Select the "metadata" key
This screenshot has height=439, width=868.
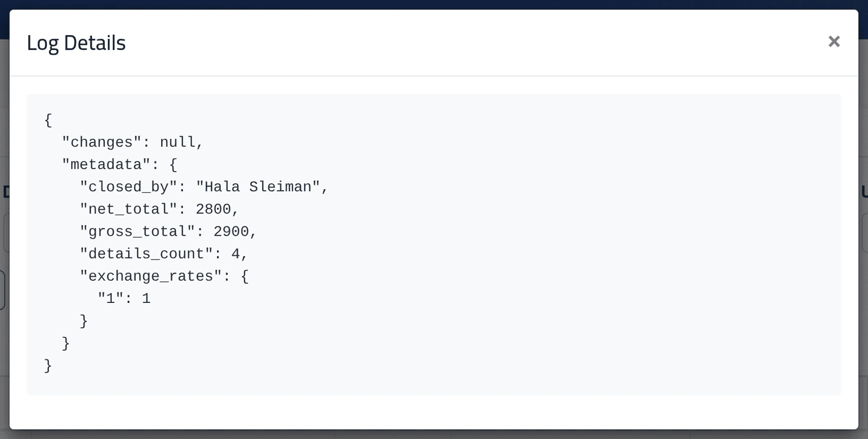click(106, 164)
